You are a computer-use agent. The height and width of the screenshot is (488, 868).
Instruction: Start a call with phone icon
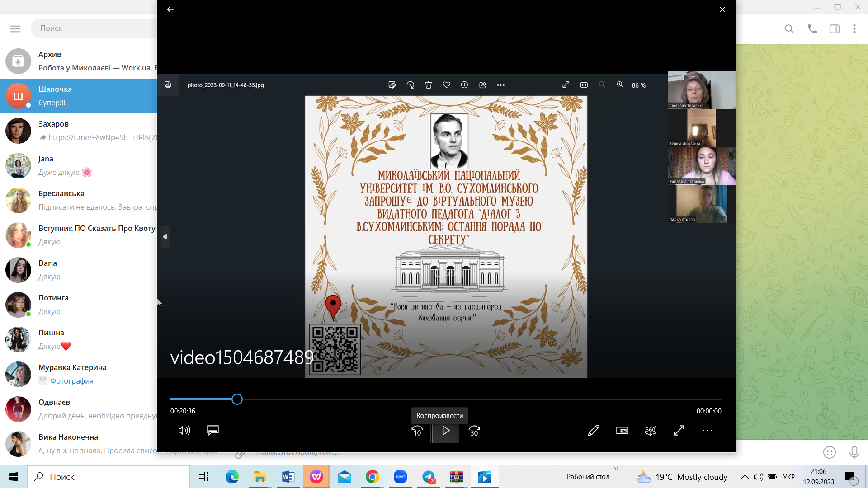tap(812, 29)
